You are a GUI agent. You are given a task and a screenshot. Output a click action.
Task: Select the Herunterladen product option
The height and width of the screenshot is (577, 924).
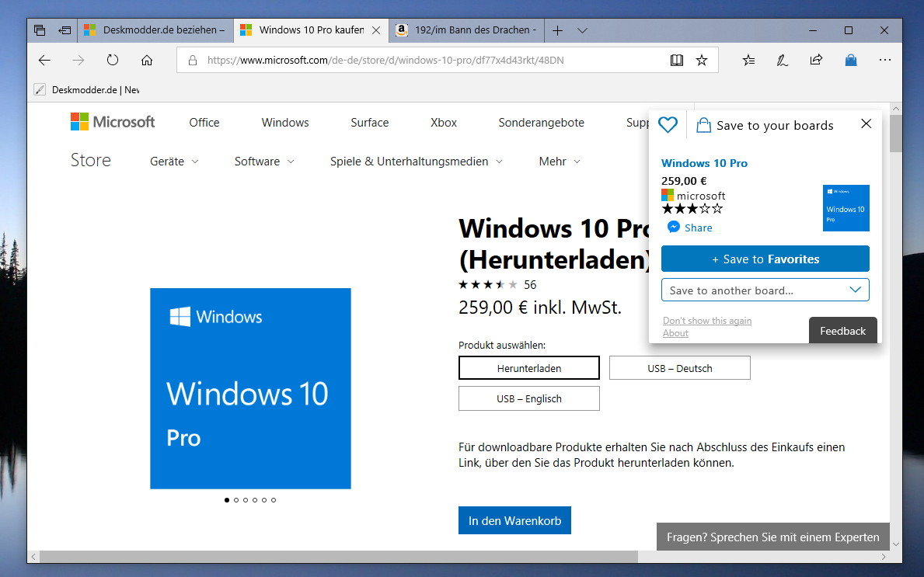point(529,368)
